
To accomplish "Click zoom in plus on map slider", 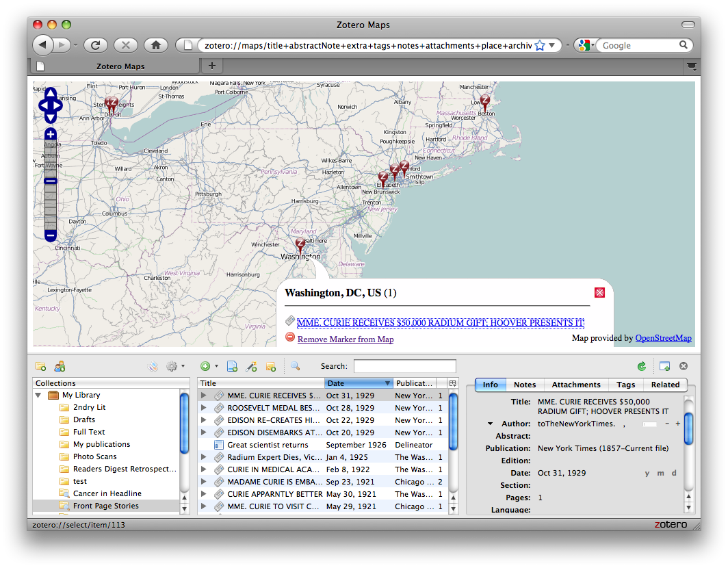I will [x=50, y=134].
